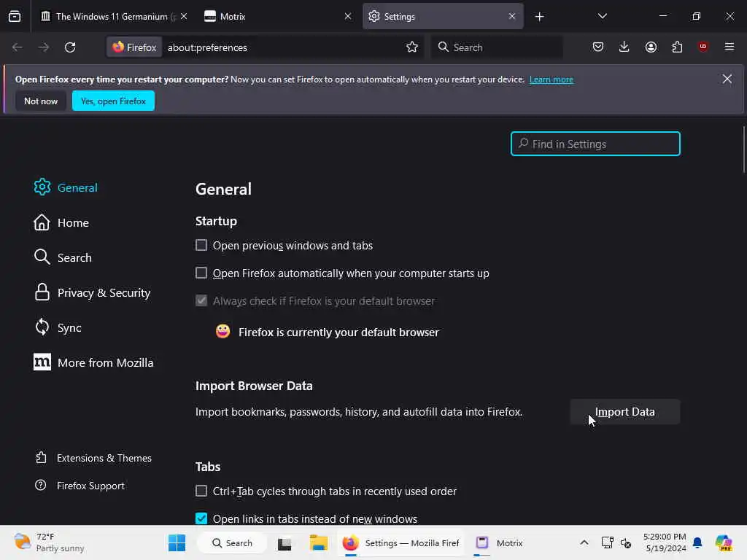Toggle Always check if Firefox is default browser
The width and height of the screenshot is (747, 560).
tap(201, 300)
